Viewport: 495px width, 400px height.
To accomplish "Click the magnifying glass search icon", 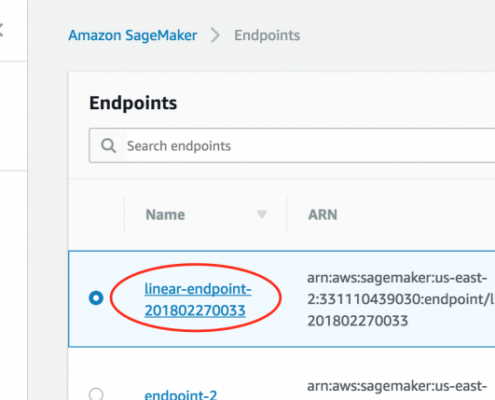I will click(x=109, y=146).
